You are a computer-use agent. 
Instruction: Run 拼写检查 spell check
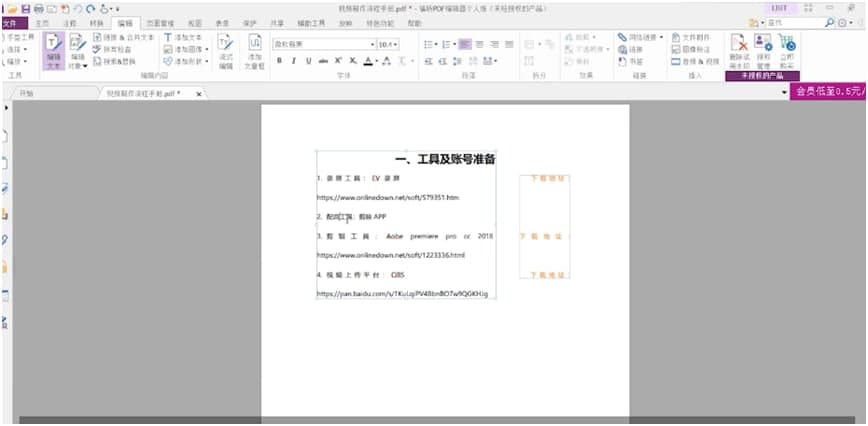pyautogui.click(x=112, y=50)
